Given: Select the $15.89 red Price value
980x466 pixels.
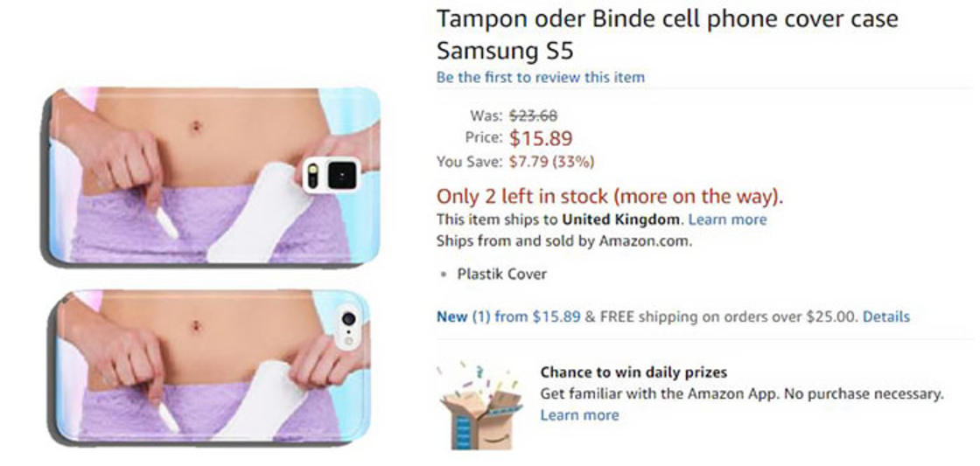Looking at the screenshot, I should 541,138.
